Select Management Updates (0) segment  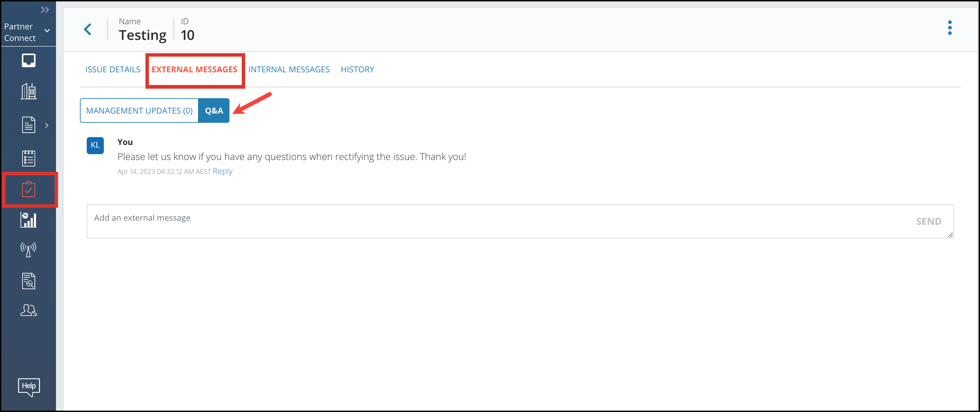click(139, 111)
